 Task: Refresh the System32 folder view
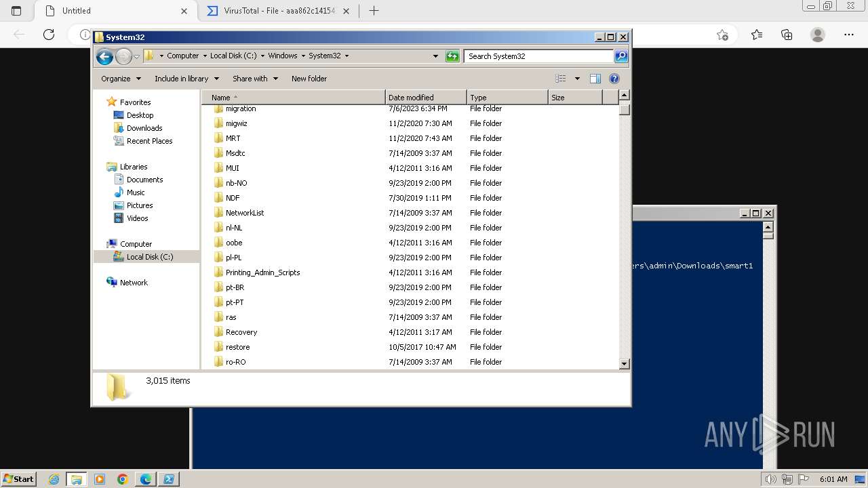click(452, 56)
